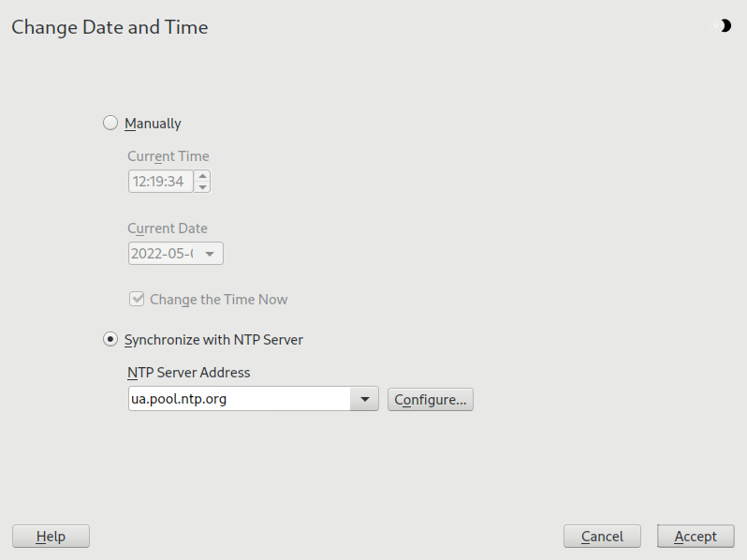The height and width of the screenshot is (560, 747).
Task: Open Help
Action: point(51,536)
